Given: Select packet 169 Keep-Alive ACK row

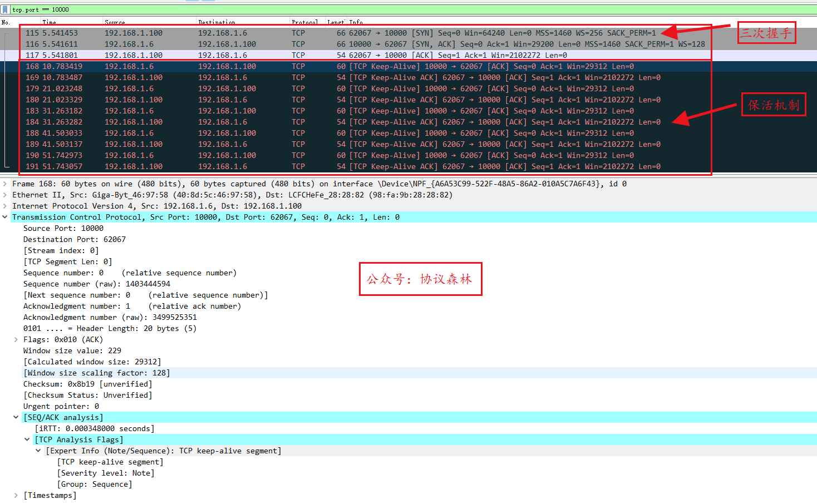Looking at the screenshot, I should (408, 77).
